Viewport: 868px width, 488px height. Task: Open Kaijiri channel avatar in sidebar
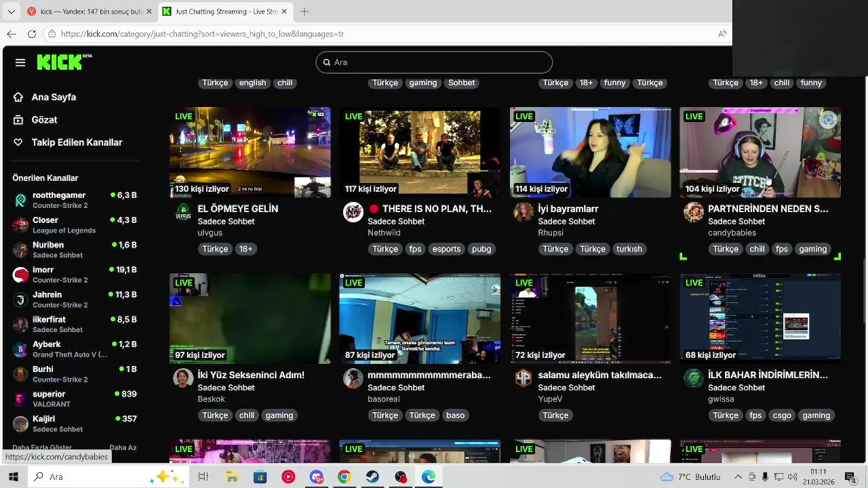pyautogui.click(x=21, y=424)
